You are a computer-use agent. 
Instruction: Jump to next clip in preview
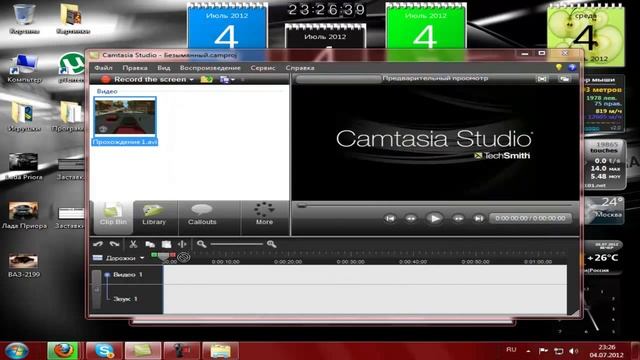pyautogui.click(x=478, y=218)
